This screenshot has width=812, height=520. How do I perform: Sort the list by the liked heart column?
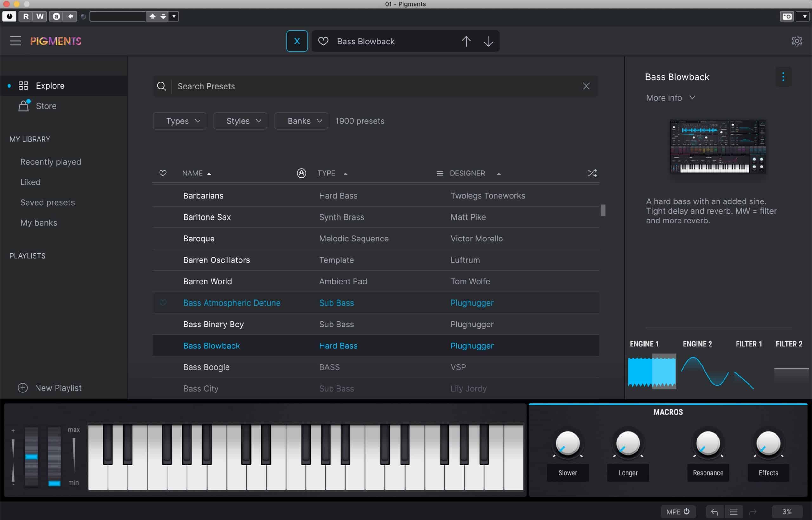pos(163,173)
